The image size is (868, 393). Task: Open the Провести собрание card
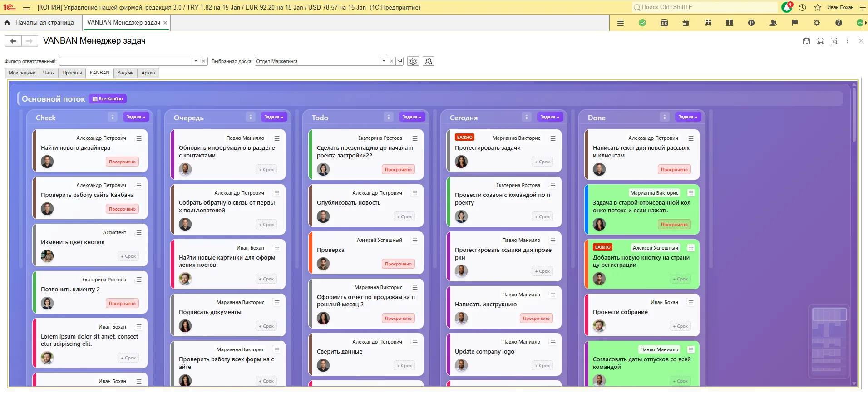[x=642, y=315]
